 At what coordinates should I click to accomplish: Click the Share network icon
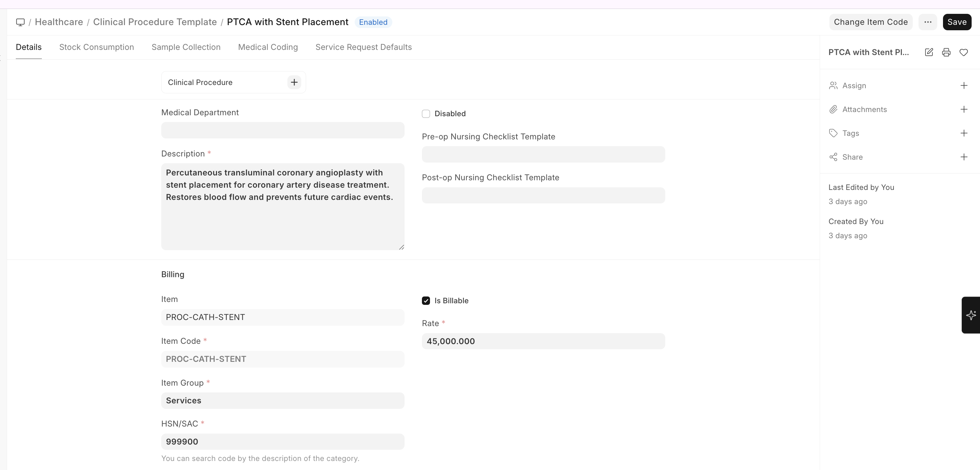(833, 157)
